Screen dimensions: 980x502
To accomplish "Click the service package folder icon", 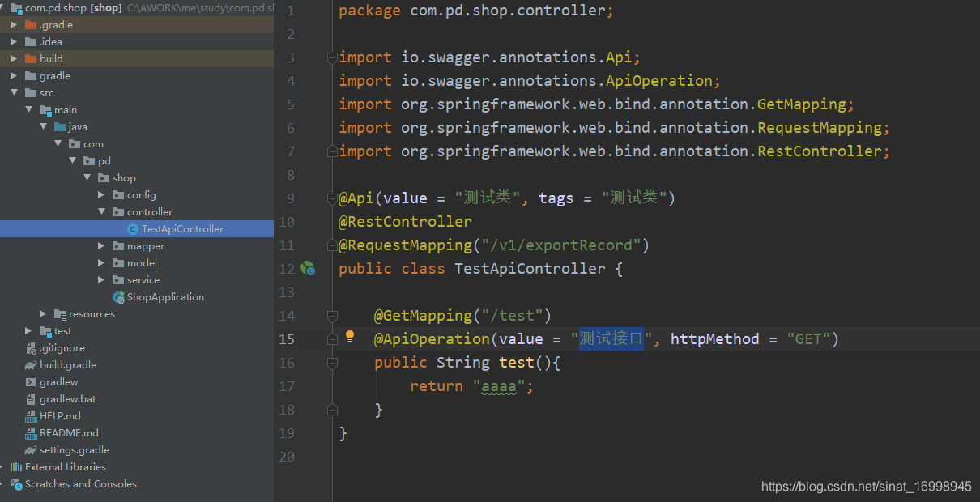I will click(118, 280).
